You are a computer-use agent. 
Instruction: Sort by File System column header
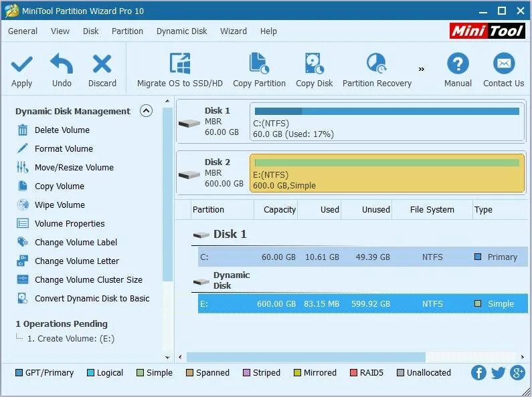[432, 210]
